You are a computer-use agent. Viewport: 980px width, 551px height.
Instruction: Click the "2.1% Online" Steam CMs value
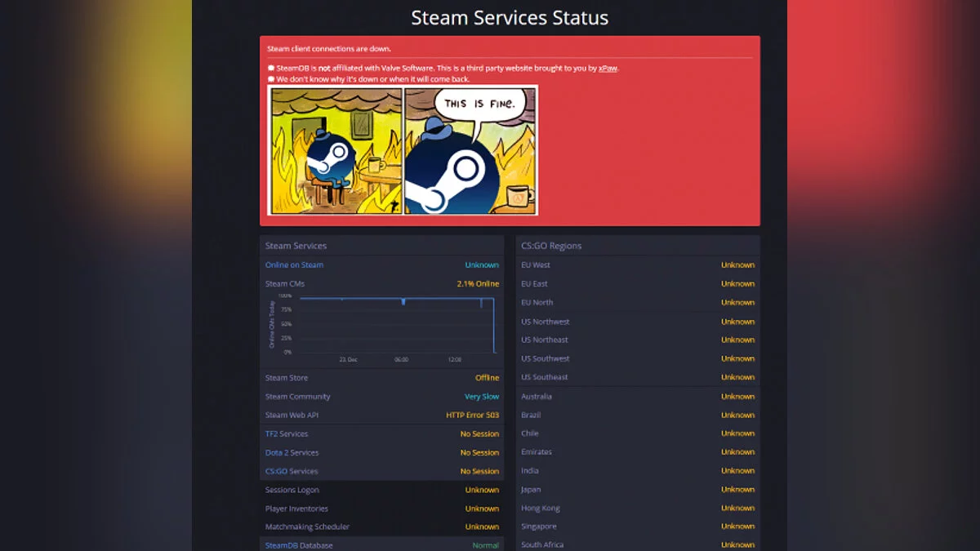click(478, 283)
